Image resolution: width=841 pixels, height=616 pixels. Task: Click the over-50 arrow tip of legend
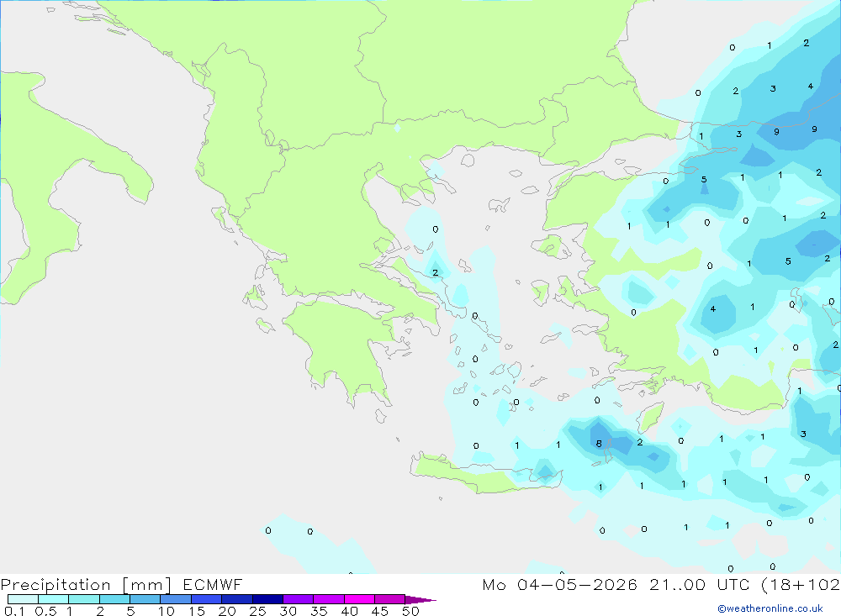point(420,599)
